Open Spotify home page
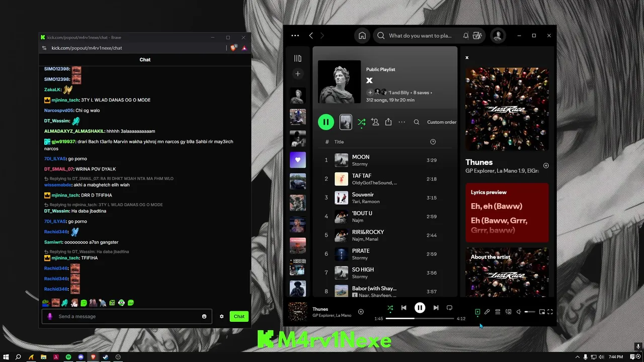The image size is (644, 362). click(x=362, y=36)
